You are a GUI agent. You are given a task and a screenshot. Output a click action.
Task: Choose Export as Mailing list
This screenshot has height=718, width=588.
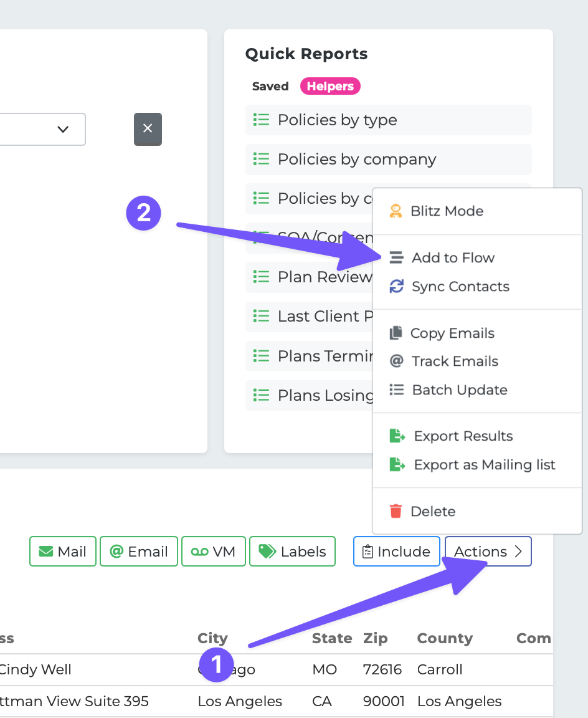point(484,464)
